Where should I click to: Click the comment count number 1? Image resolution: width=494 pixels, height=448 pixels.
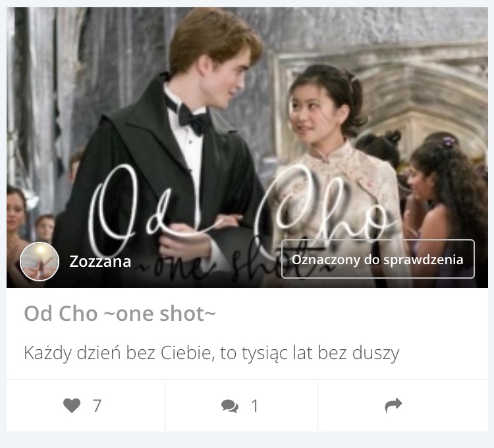point(255,405)
